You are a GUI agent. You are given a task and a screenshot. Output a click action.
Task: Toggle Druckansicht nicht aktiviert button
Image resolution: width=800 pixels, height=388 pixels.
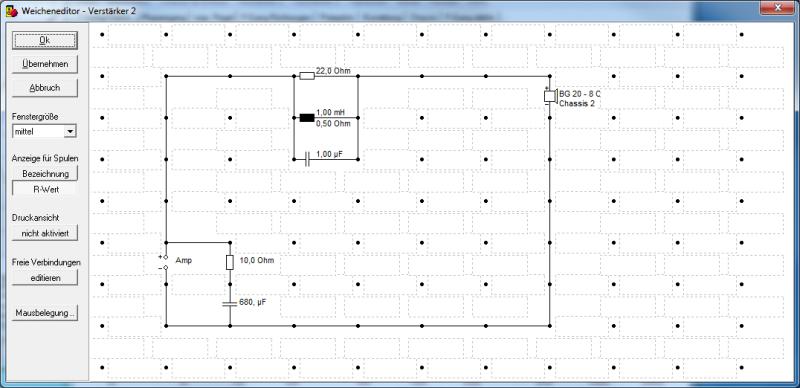pos(45,233)
